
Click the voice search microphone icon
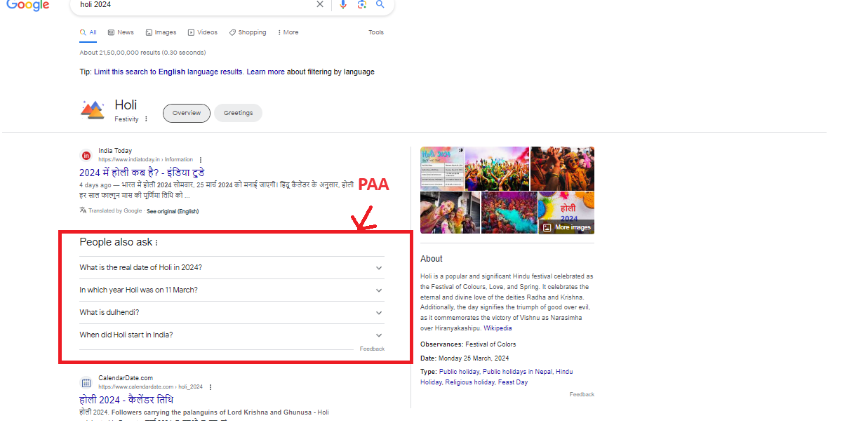click(x=342, y=5)
